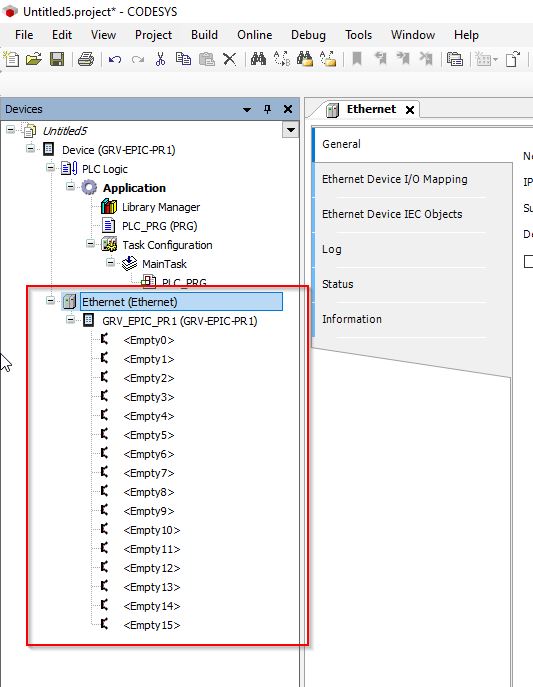533x687 pixels.
Task: Open the Window menu
Action: (413, 35)
